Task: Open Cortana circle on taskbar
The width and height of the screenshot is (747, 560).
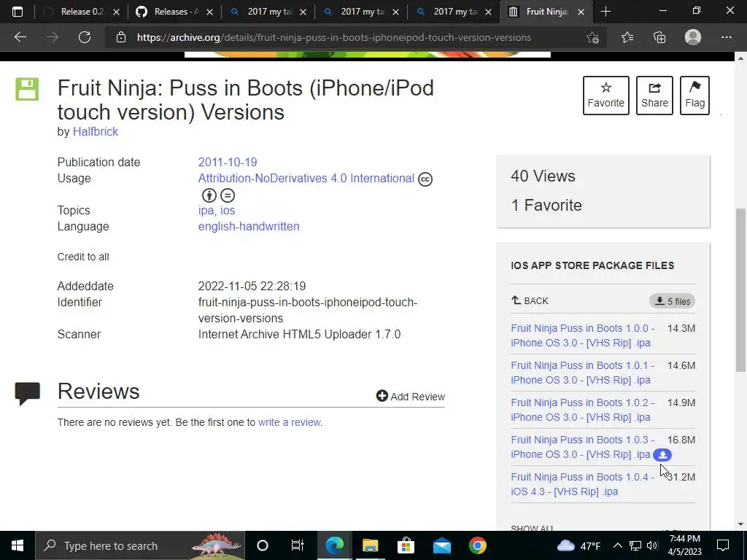Action: pos(263,545)
